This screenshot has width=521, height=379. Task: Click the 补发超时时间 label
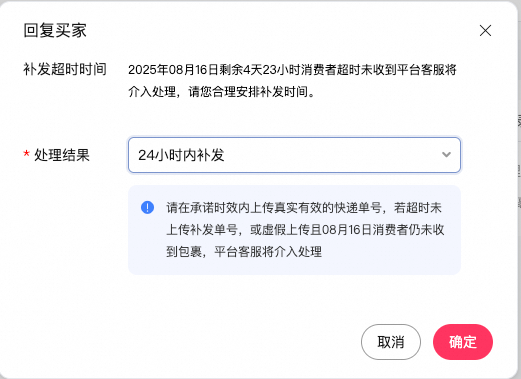pyautogui.click(x=65, y=69)
